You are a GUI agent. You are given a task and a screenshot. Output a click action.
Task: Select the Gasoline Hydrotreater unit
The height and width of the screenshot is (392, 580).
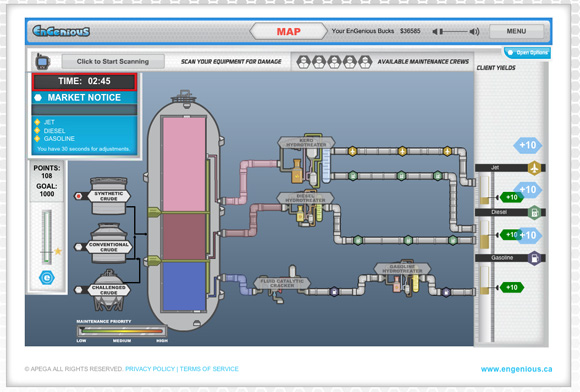point(402,268)
